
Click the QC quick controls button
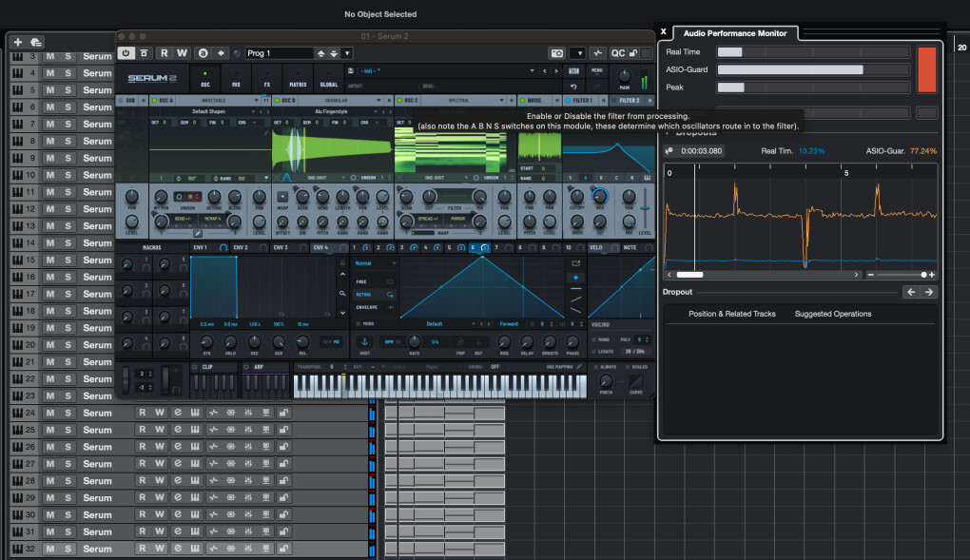point(618,53)
